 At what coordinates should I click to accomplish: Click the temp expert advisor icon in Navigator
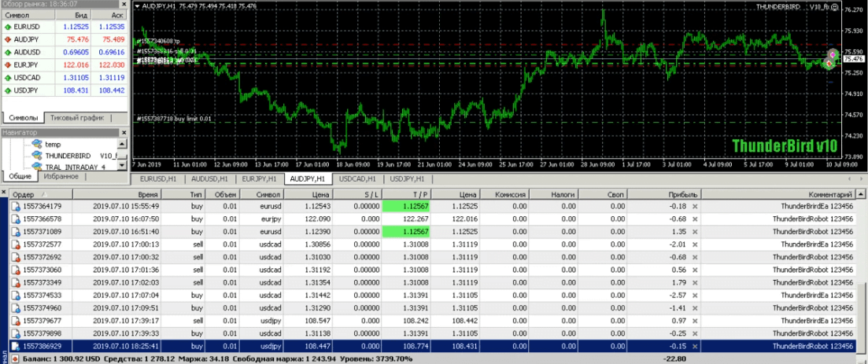[36, 145]
